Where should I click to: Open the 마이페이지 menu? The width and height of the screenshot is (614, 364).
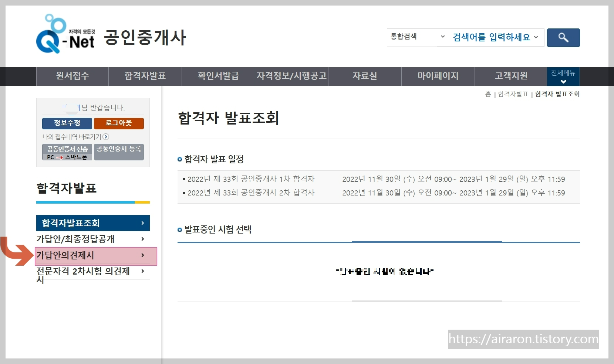click(438, 76)
